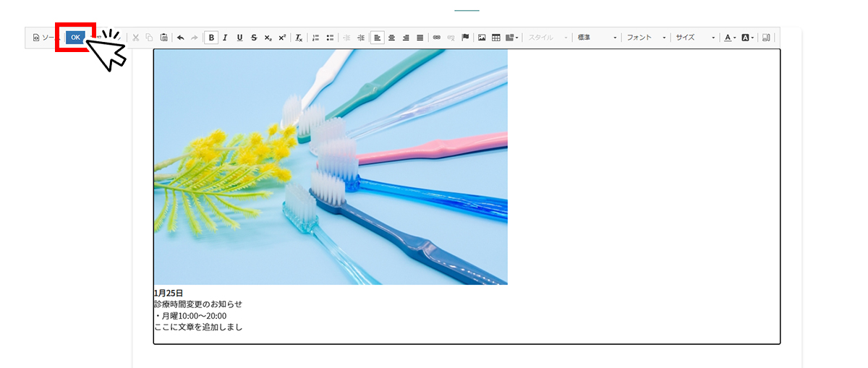Toggle bold formatting
The height and width of the screenshot is (368, 868).
[211, 38]
